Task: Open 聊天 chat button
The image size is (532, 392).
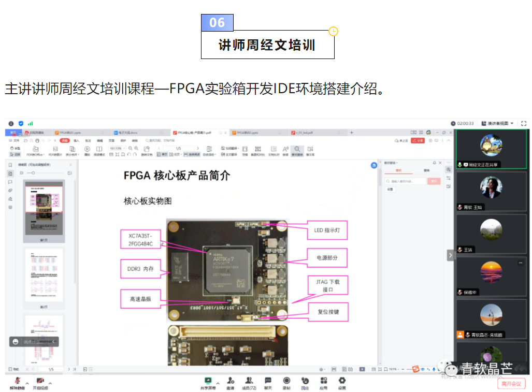Action: [268, 383]
